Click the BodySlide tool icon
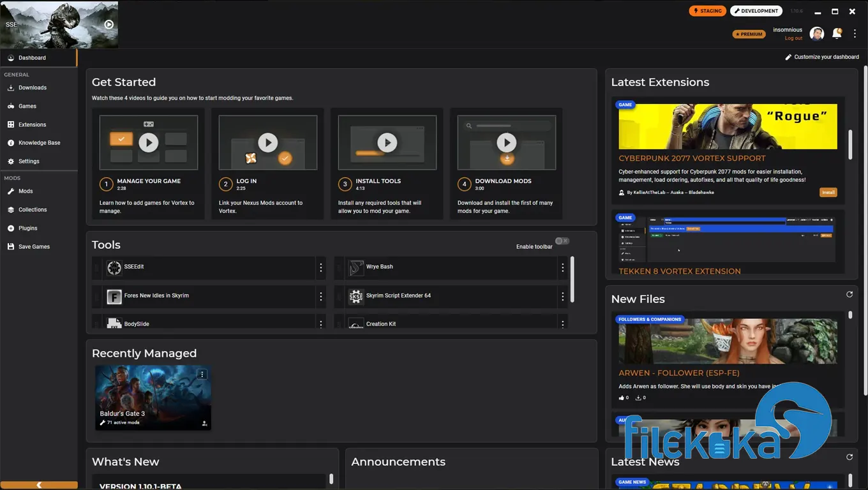 [x=114, y=323]
